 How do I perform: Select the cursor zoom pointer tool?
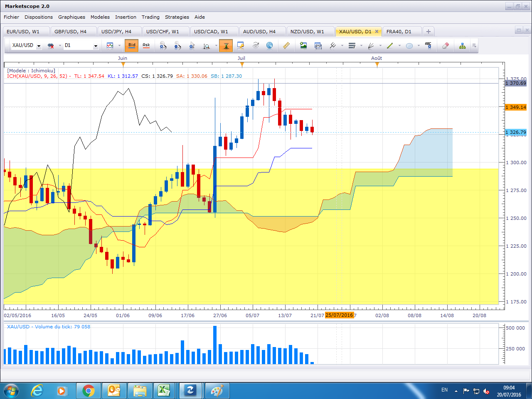(192, 45)
